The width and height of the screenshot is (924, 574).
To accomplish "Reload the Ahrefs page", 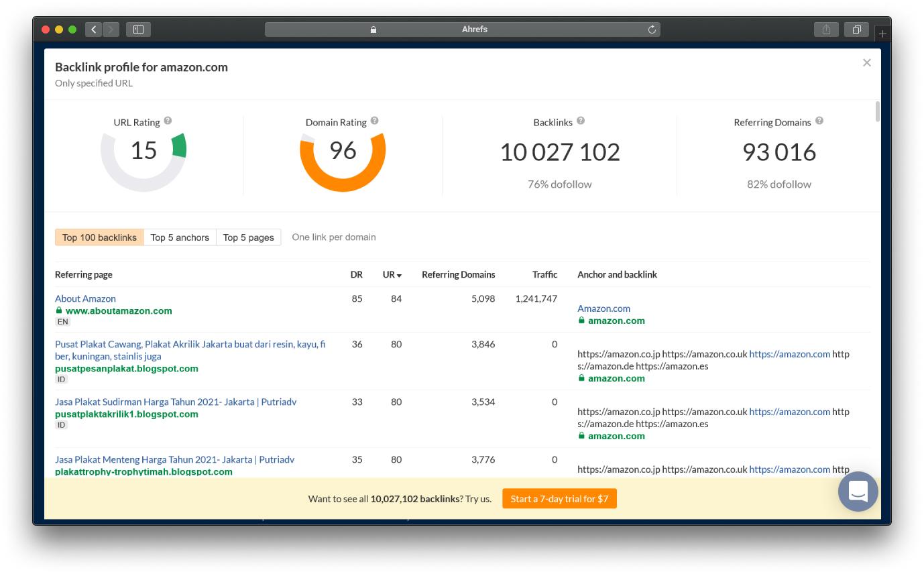I will coord(651,30).
